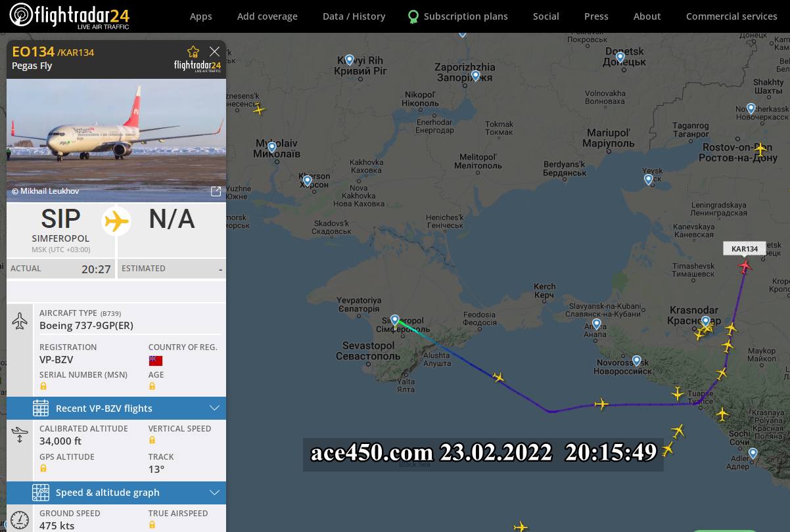Open the Apps menu
The height and width of the screenshot is (532, 790).
click(201, 16)
